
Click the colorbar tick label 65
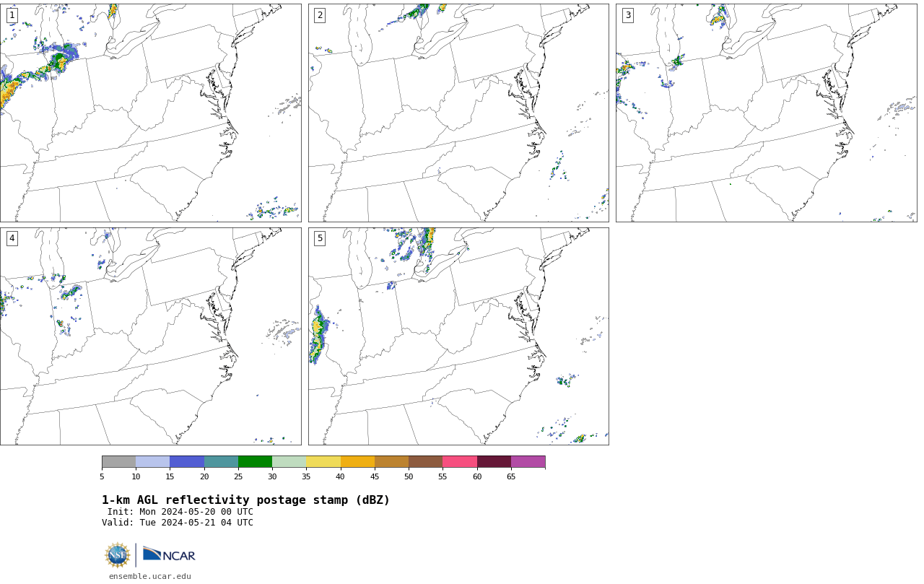point(511,476)
